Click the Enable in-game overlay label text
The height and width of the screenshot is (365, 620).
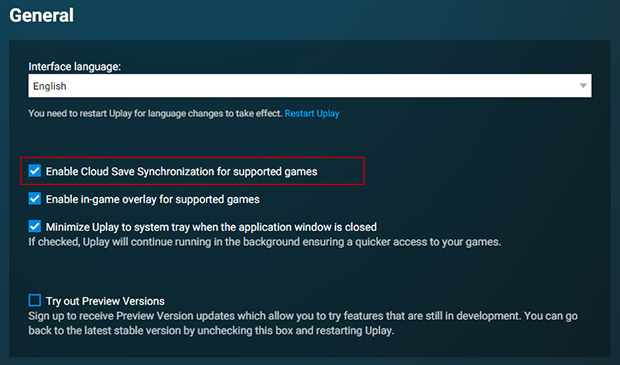point(153,199)
